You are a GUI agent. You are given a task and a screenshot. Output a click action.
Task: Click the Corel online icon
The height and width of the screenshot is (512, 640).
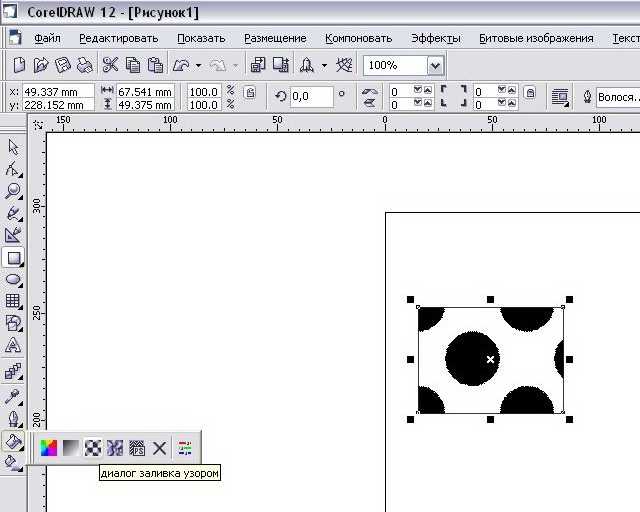pyautogui.click(x=344, y=65)
